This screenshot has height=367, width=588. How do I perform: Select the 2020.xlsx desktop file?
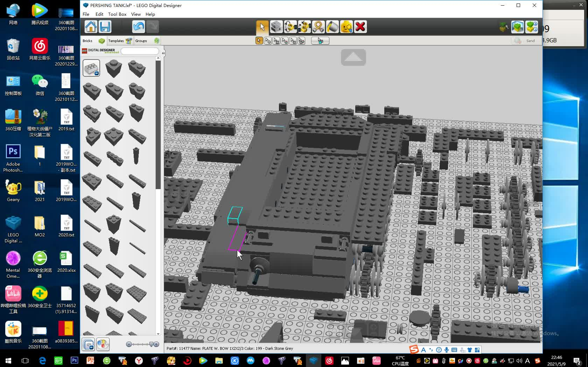[x=66, y=262]
